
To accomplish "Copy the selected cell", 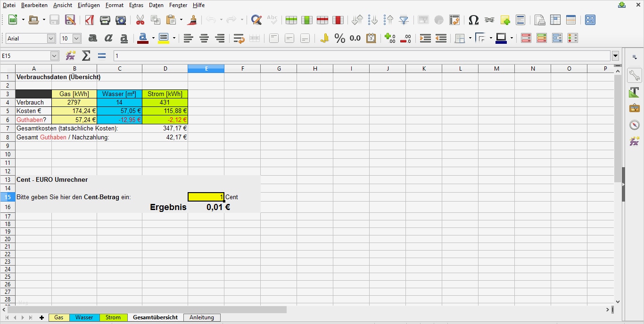I will (x=156, y=20).
